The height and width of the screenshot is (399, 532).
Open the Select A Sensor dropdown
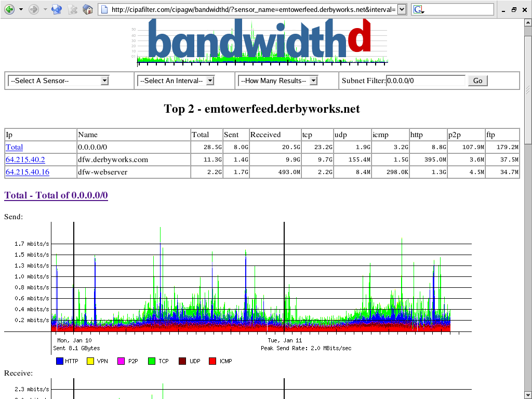tap(58, 81)
